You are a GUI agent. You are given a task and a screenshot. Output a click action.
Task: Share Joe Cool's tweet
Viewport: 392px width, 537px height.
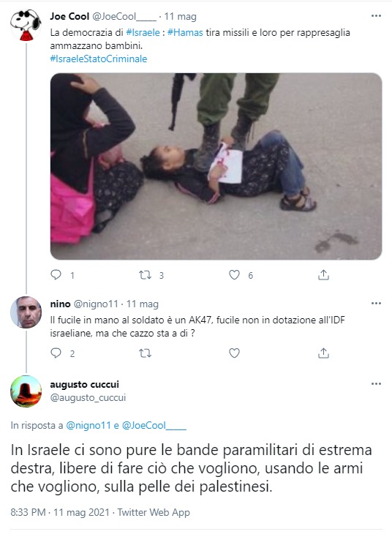(323, 274)
